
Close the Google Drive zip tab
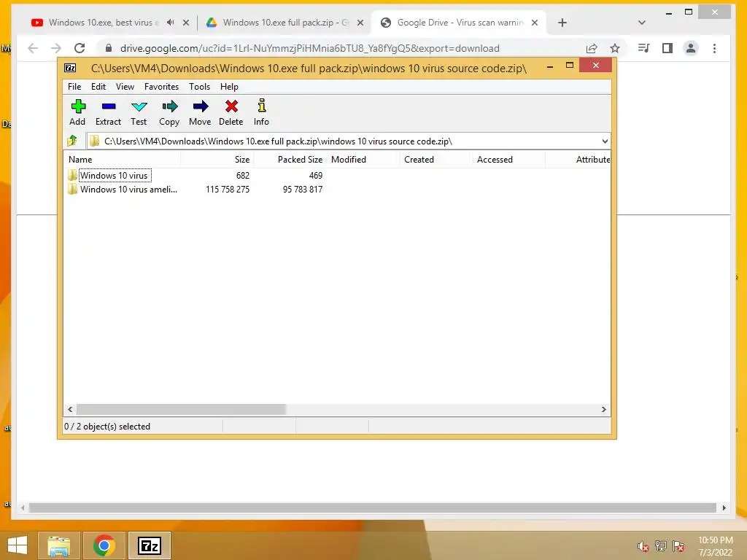pyautogui.click(x=360, y=23)
